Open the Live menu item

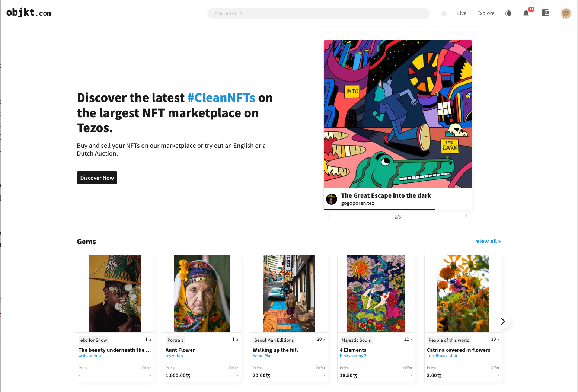click(x=462, y=13)
